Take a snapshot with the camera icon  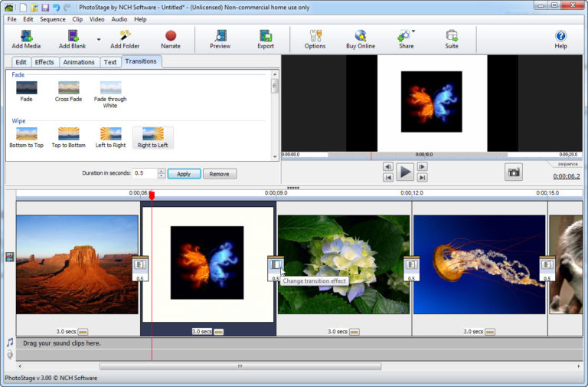514,172
